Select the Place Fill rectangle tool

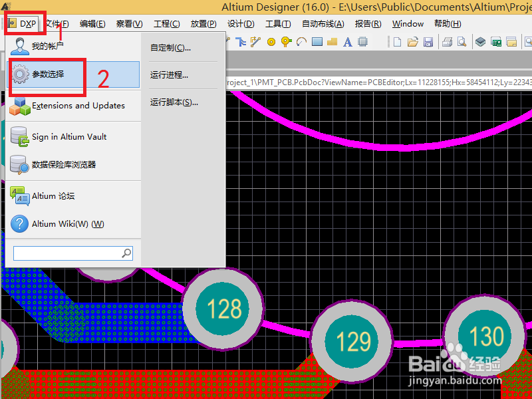(317, 42)
